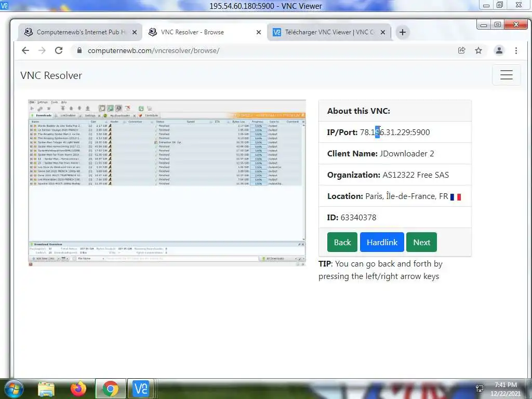Click the Client Name JDownloader 2 text

[380, 154]
